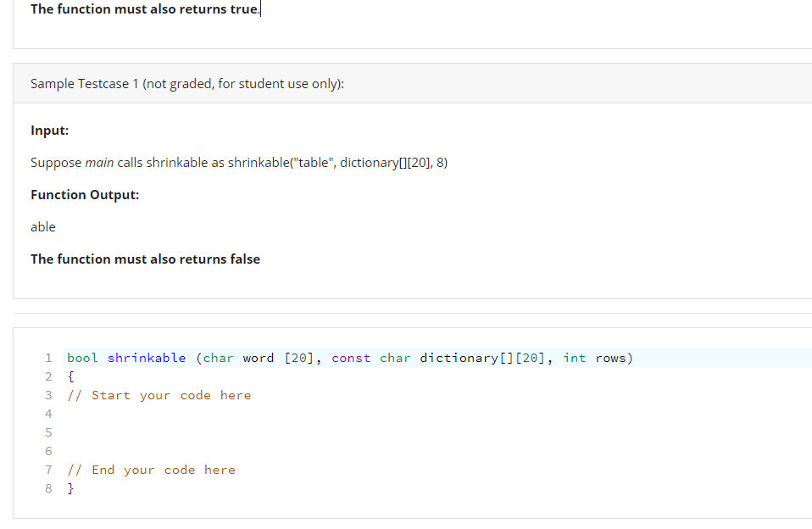Image resolution: width=812 pixels, height=529 pixels.
Task: Click line number 8 in the editor
Action: tap(48, 487)
